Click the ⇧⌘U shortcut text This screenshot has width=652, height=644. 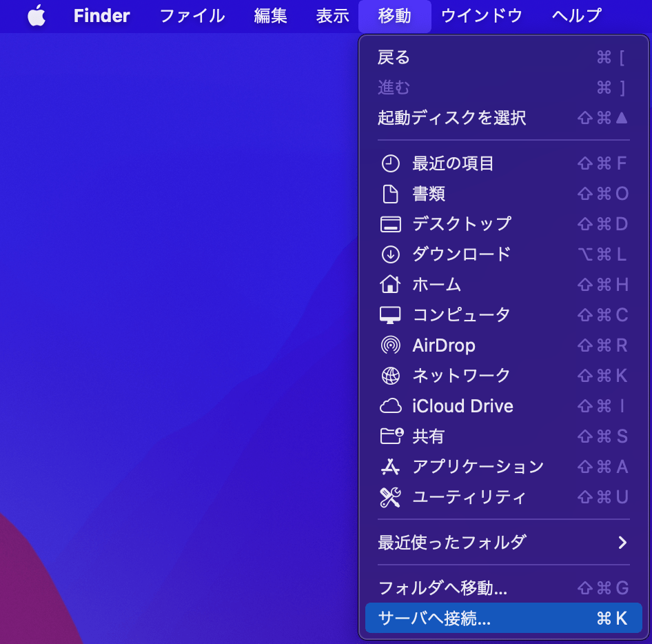603,496
